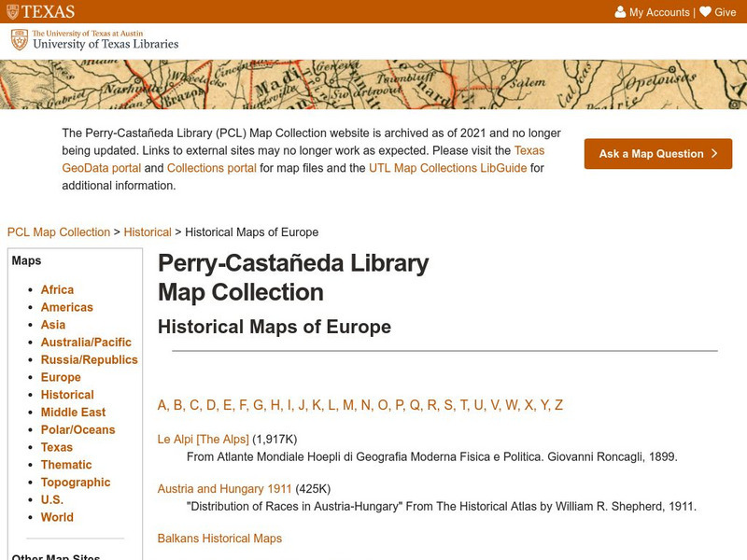Open Le Alpi [The Alps] map
This screenshot has height=560, width=747.
(203, 440)
